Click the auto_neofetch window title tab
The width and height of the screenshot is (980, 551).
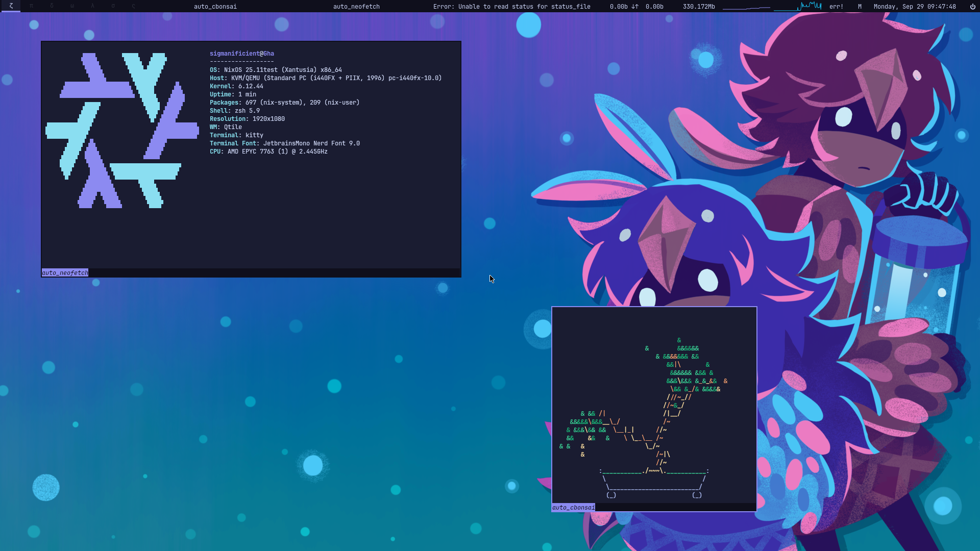65,273
